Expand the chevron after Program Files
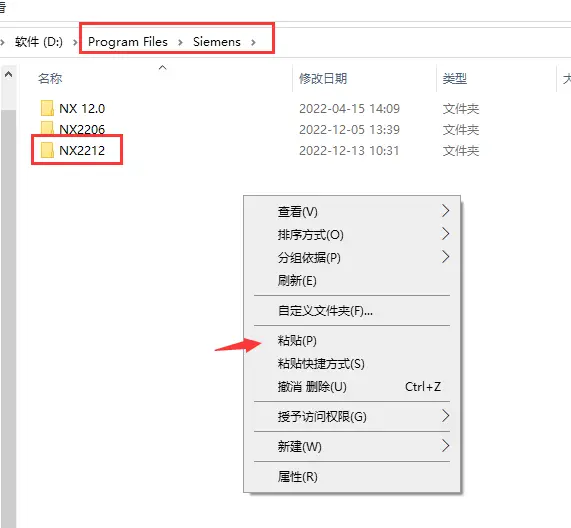Screen dimensions: 571x528 point(180,42)
